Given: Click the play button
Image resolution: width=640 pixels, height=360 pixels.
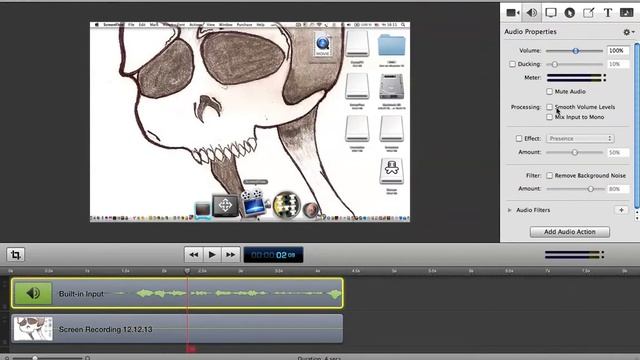Looking at the screenshot, I should [212, 255].
